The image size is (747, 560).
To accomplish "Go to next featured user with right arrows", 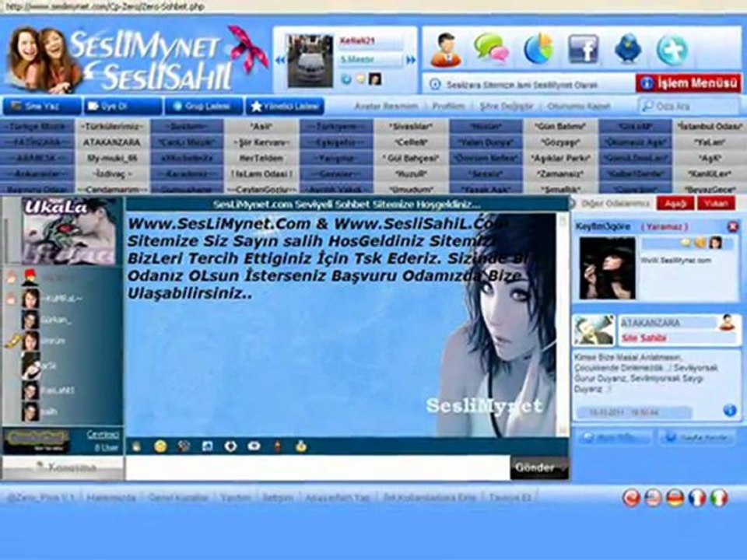I will 410,60.
